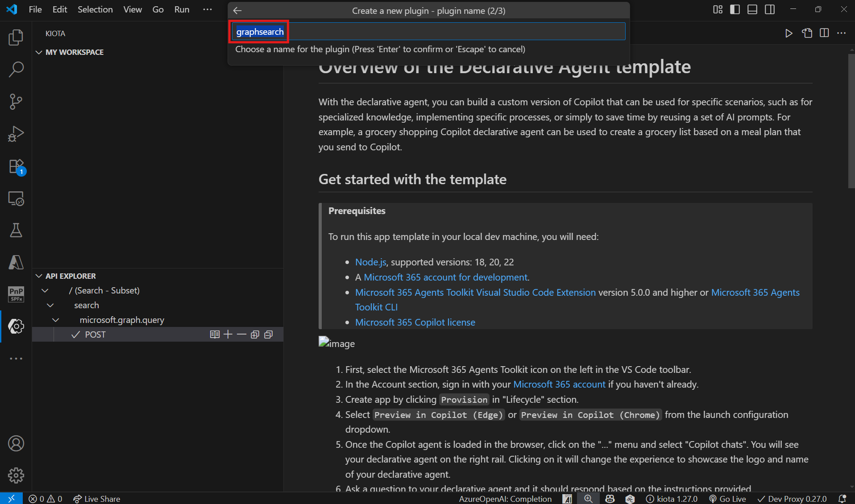Collapse the search tree node

coord(50,305)
